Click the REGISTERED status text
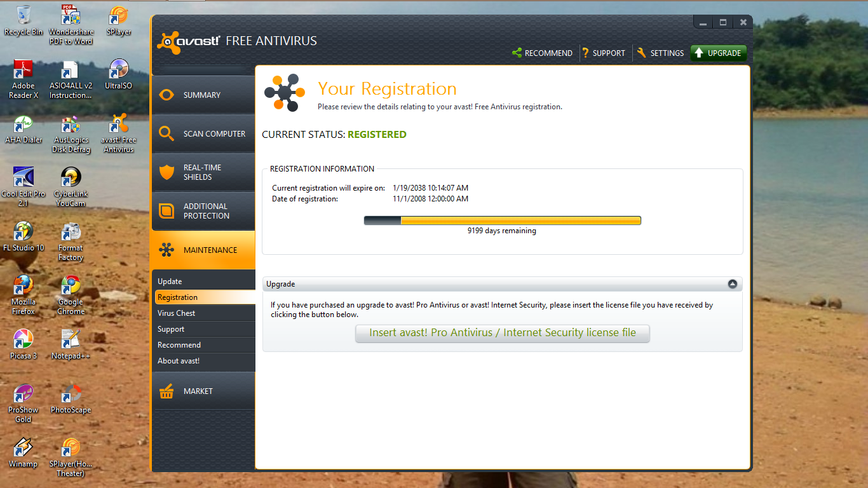Image resolution: width=868 pixels, height=488 pixels. coord(377,135)
